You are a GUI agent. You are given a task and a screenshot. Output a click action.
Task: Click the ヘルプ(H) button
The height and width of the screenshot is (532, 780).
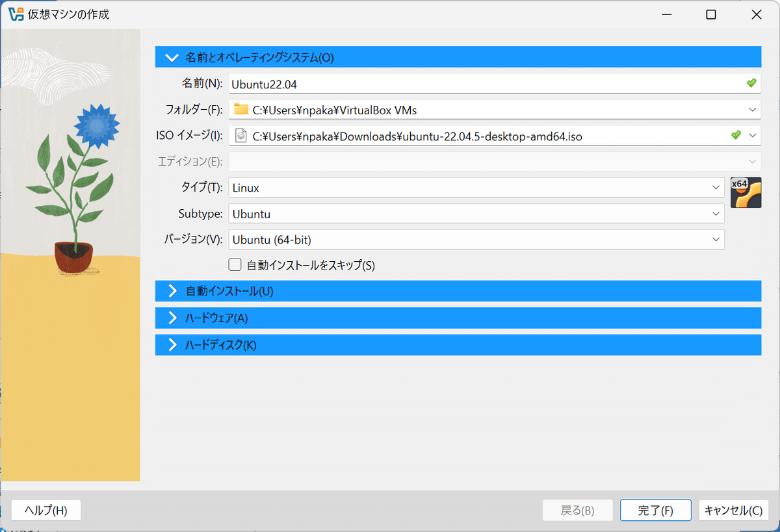coord(45,510)
